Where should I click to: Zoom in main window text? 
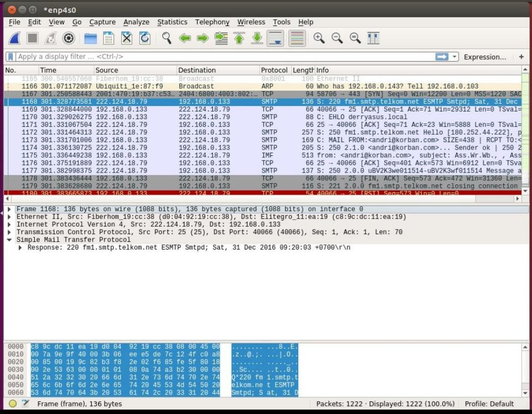319,38
